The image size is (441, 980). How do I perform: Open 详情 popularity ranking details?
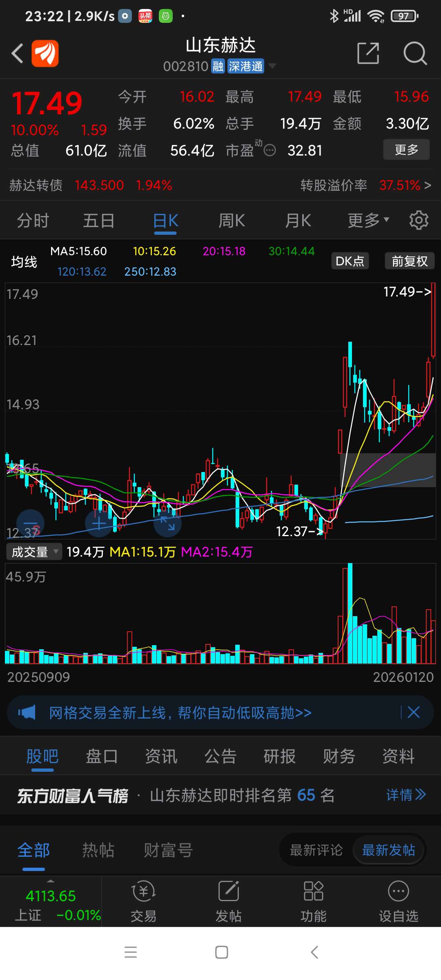click(x=406, y=795)
